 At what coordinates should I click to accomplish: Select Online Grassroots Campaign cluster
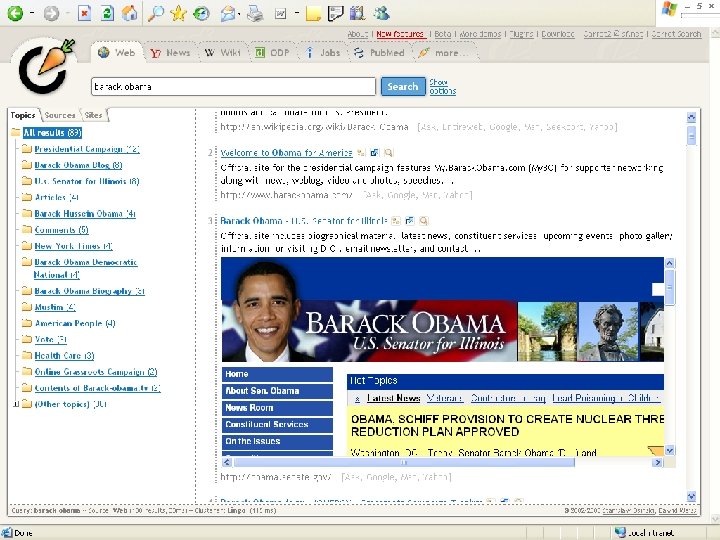[96, 371]
